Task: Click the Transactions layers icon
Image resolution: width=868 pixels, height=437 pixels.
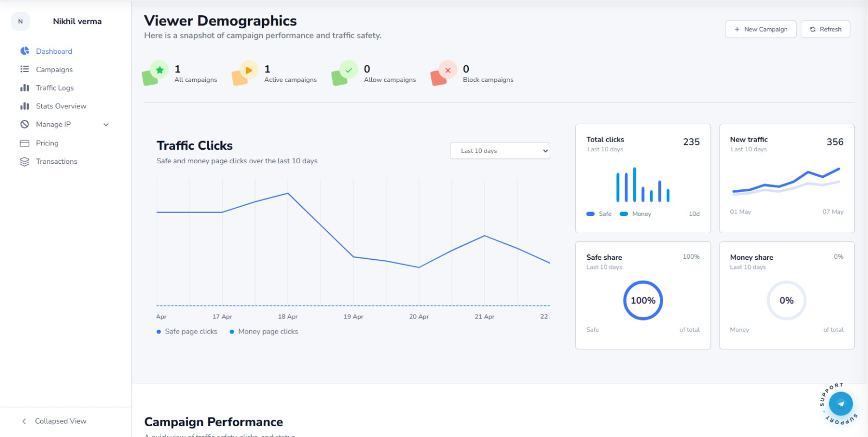Action: (x=25, y=162)
